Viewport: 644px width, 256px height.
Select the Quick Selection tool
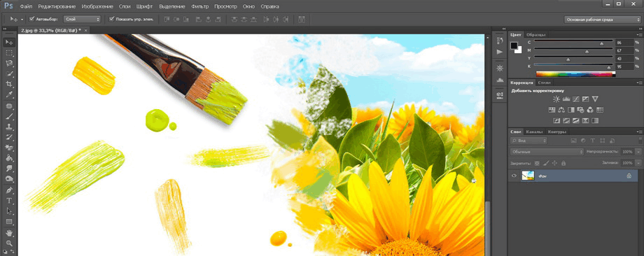tap(9, 74)
